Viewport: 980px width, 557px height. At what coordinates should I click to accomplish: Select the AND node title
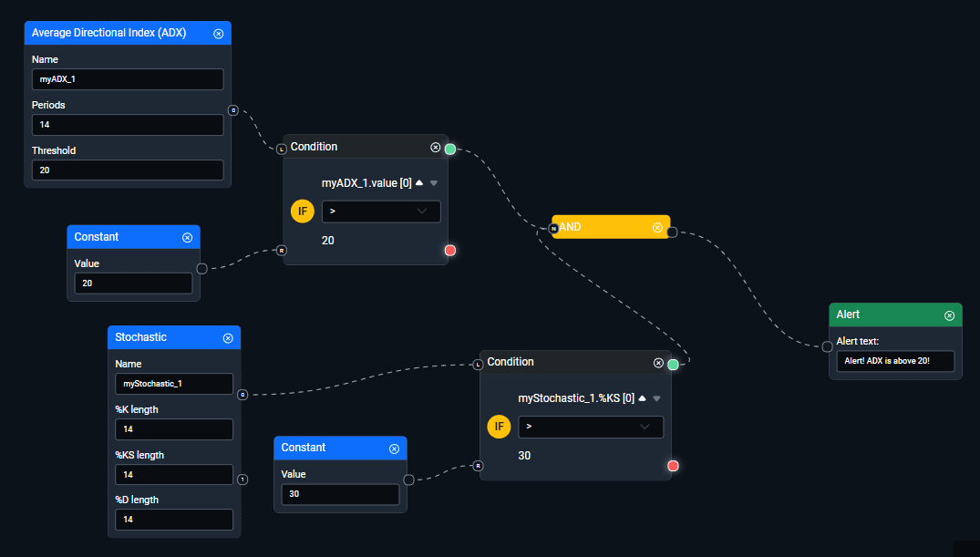click(570, 227)
